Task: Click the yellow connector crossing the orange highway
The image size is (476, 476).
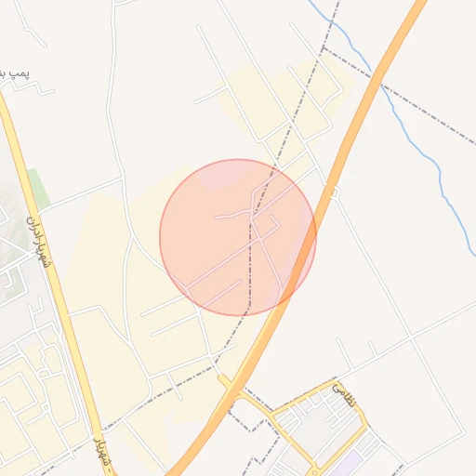Action: pos(230,386)
